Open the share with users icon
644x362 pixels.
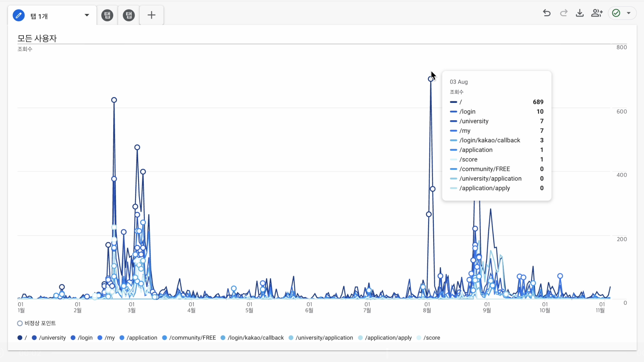pyautogui.click(x=597, y=13)
